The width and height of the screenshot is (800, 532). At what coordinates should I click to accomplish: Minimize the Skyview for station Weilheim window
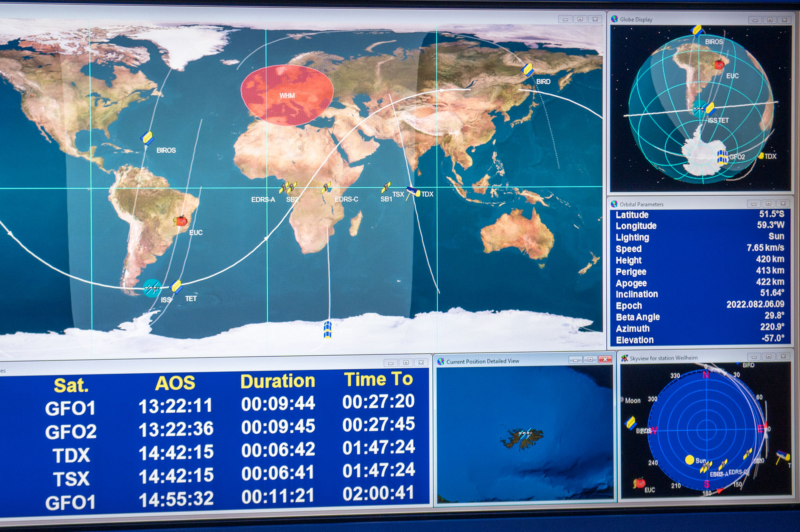point(754,357)
